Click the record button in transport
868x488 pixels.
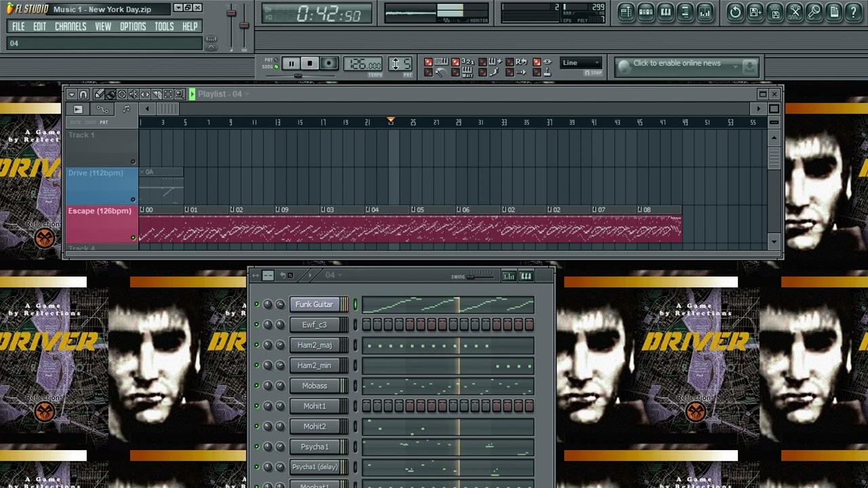[x=329, y=64]
